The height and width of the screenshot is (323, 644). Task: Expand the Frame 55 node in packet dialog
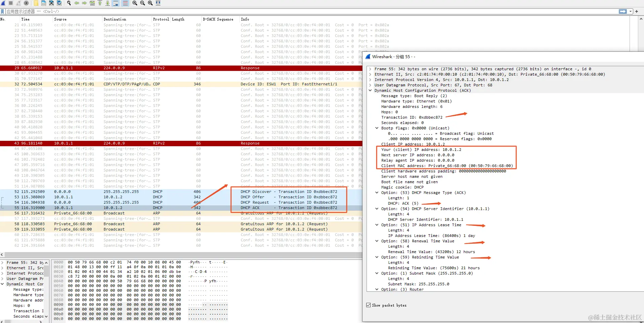[x=370, y=69]
